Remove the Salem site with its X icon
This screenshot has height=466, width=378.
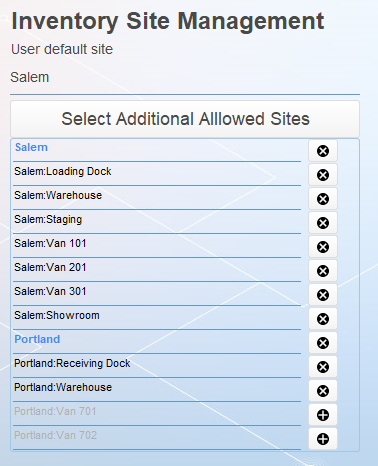(x=323, y=151)
